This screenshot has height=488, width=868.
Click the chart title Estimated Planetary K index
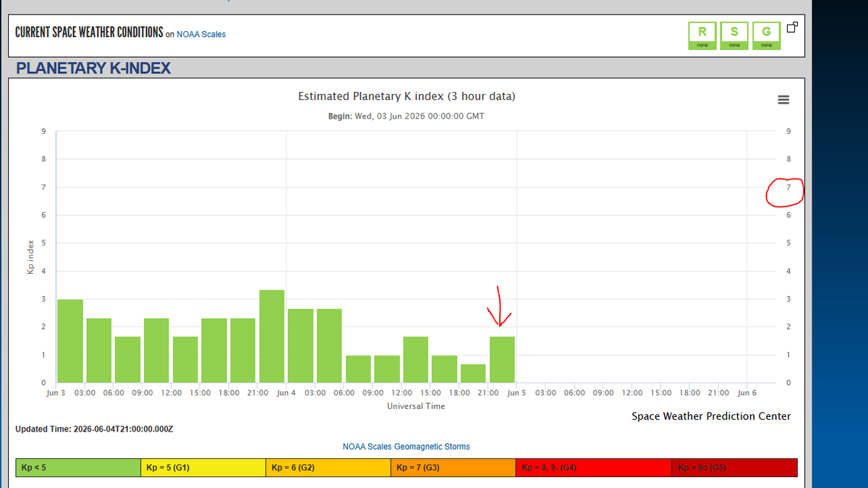point(407,96)
